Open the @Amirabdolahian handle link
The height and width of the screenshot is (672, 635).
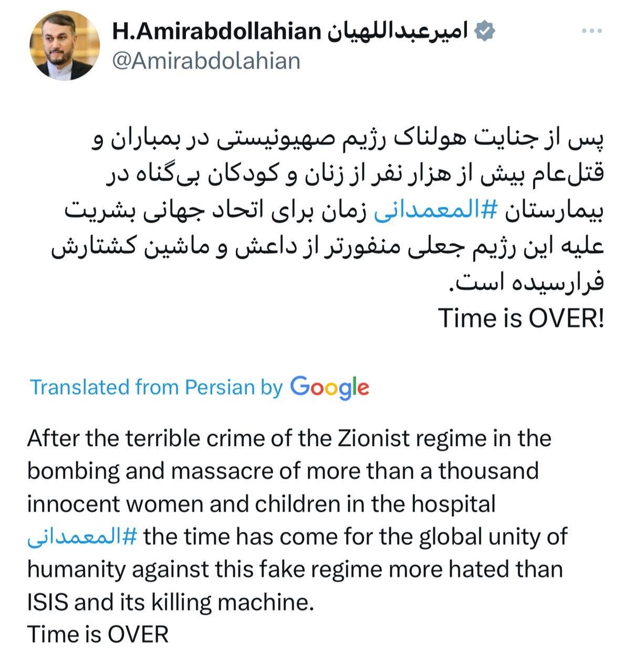pyautogui.click(x=206, y=61)
